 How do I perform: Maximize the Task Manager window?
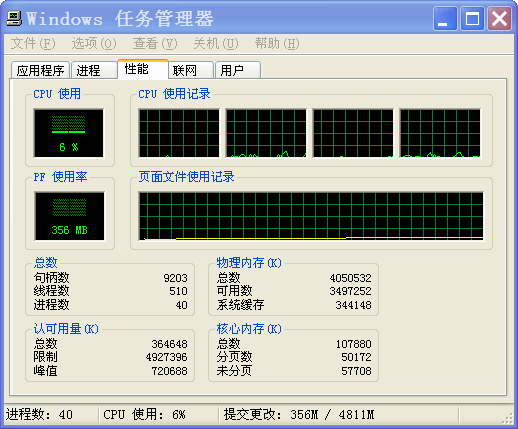pyautogui.click(x=472, y=19)
